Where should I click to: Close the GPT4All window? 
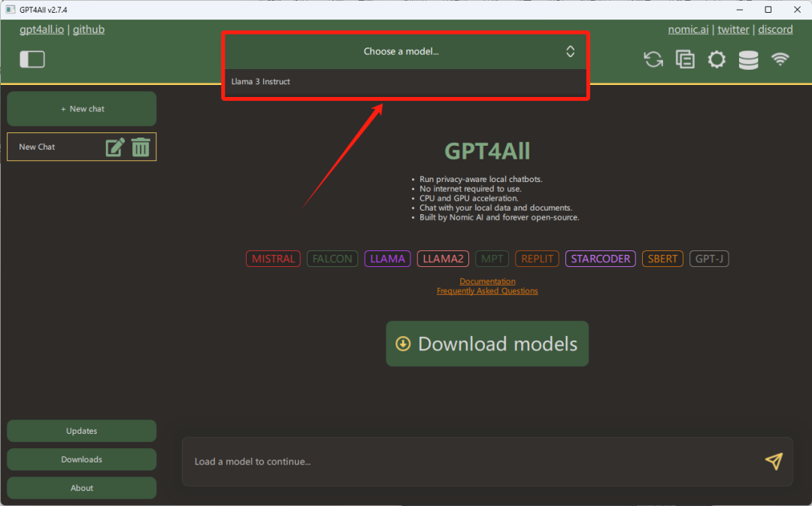[798, 9]
